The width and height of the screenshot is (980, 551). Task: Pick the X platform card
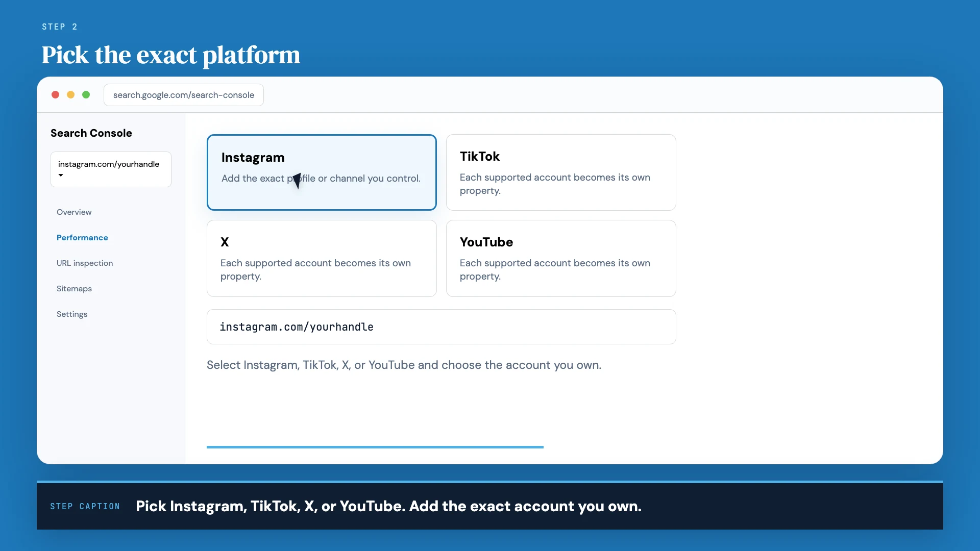tap(322, 258)
